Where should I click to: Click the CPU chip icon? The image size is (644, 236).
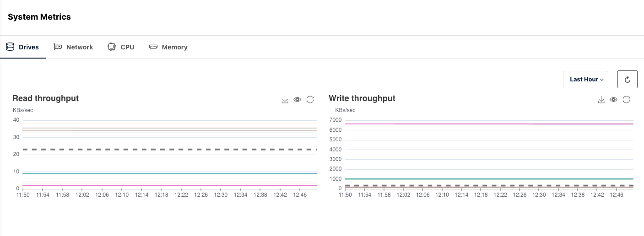(x=112, y=47)
